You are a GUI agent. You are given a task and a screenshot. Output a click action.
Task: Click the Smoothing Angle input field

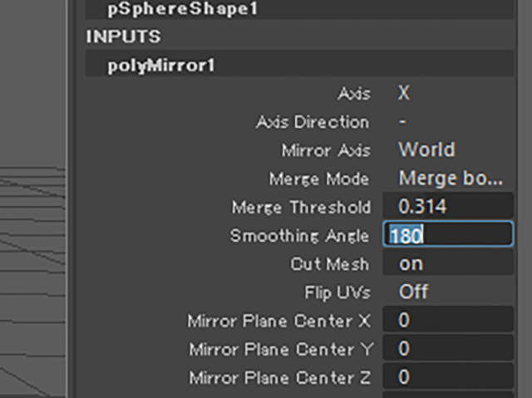(x=447, y=235)
